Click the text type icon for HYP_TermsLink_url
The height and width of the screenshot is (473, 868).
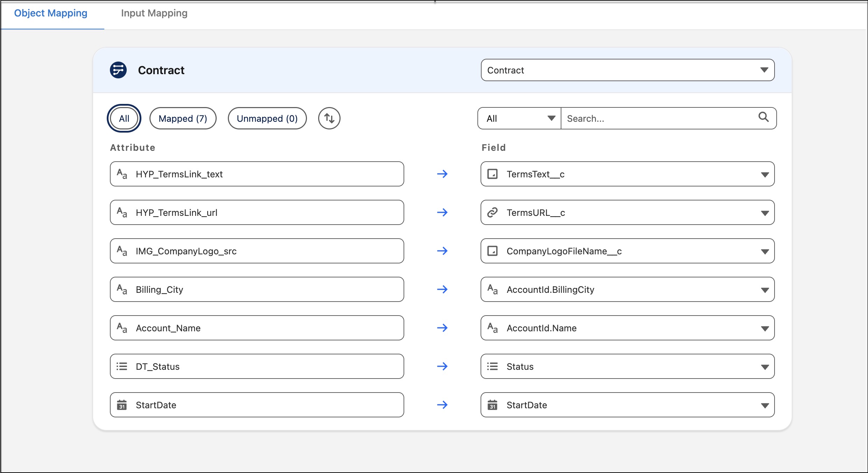coord(122,212)
